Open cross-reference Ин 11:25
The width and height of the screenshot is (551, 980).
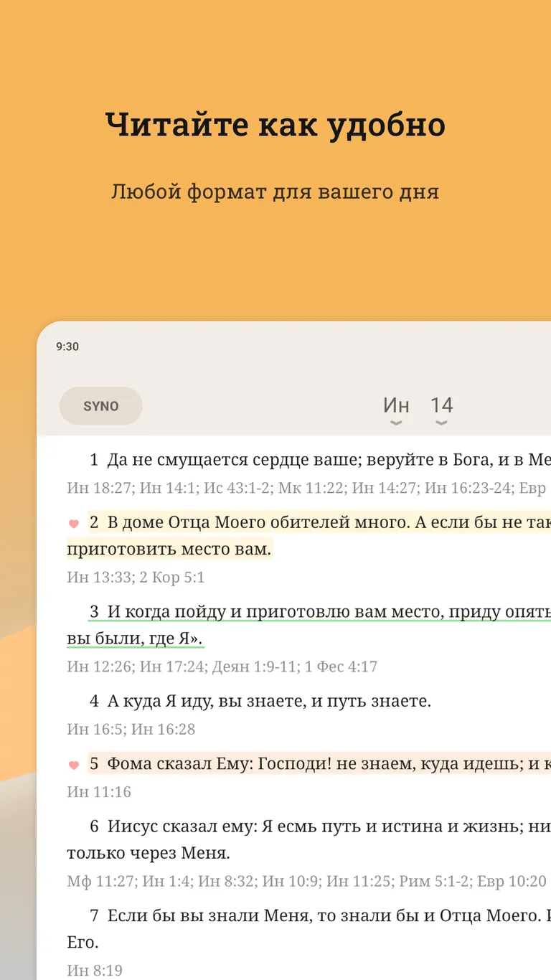click(358, 881)
